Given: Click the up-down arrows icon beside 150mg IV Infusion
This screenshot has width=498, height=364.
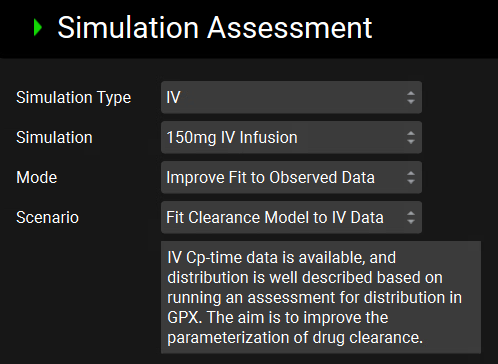Looking at the screenshot, I should coord(411,137).
